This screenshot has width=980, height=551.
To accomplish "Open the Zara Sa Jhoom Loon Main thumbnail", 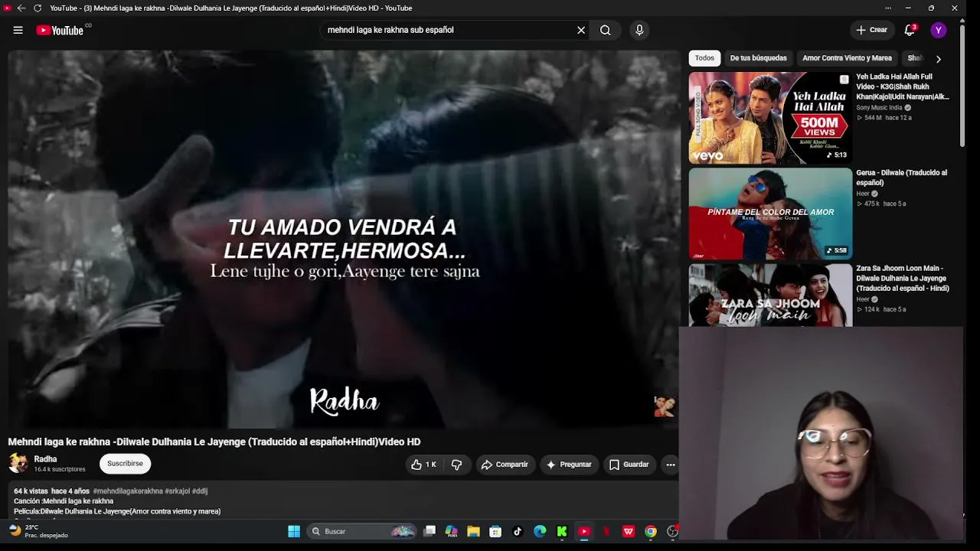I will tap(770, 295).
